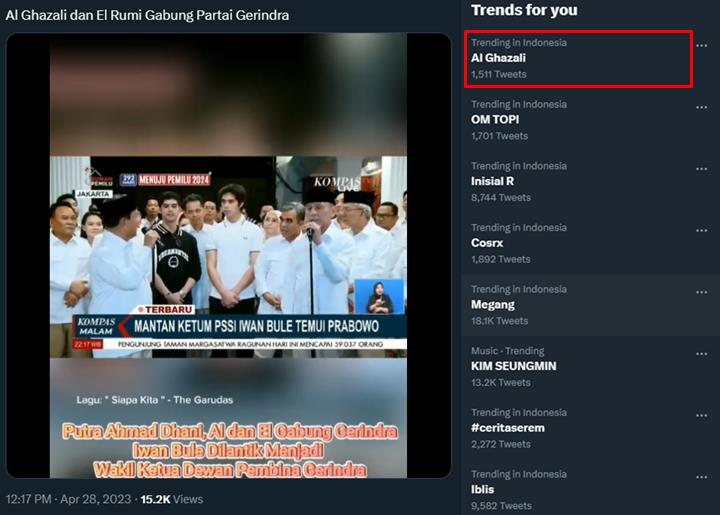
Task: Open more options for Iblis trend
Action: [x=701, y=477]
